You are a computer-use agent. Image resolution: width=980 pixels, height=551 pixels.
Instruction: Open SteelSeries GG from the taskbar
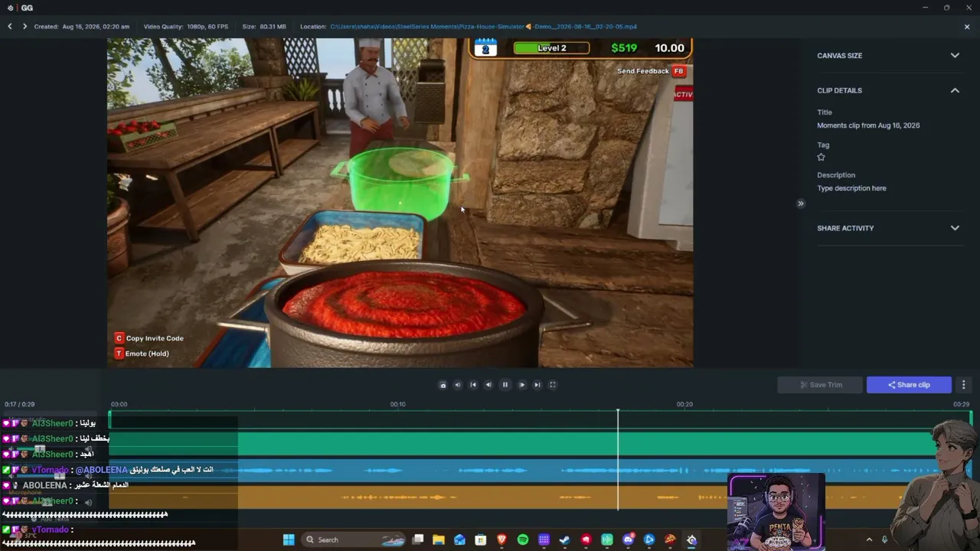pos(691,540)
